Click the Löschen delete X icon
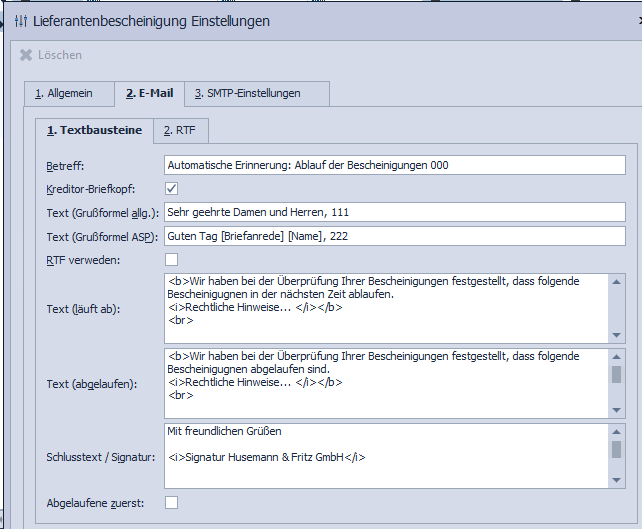Image resolution: width=642 pixels, height=529 pixels. (26, 55)
